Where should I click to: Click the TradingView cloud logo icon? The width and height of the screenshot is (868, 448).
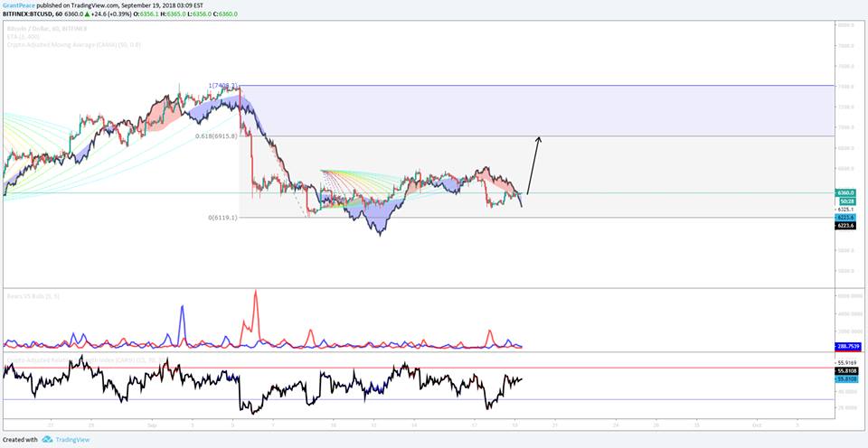click(x=47, y=439)
